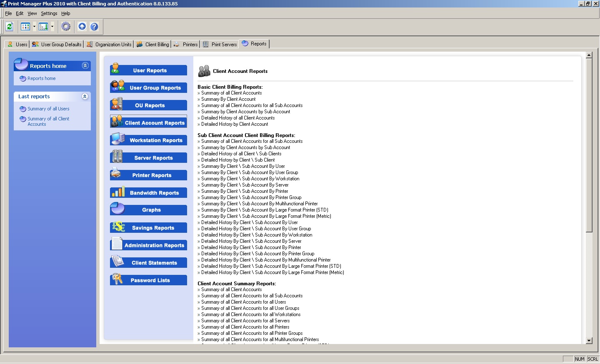
Task: Open the Summary By Client Account report
Action: pyautogui.click(x=228, y=99)
